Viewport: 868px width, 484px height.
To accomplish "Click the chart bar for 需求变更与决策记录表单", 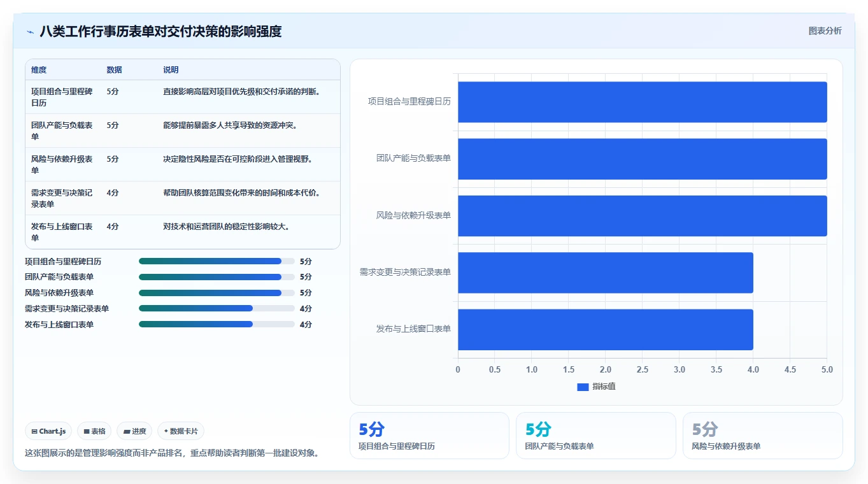I will (x=606, y=273).
